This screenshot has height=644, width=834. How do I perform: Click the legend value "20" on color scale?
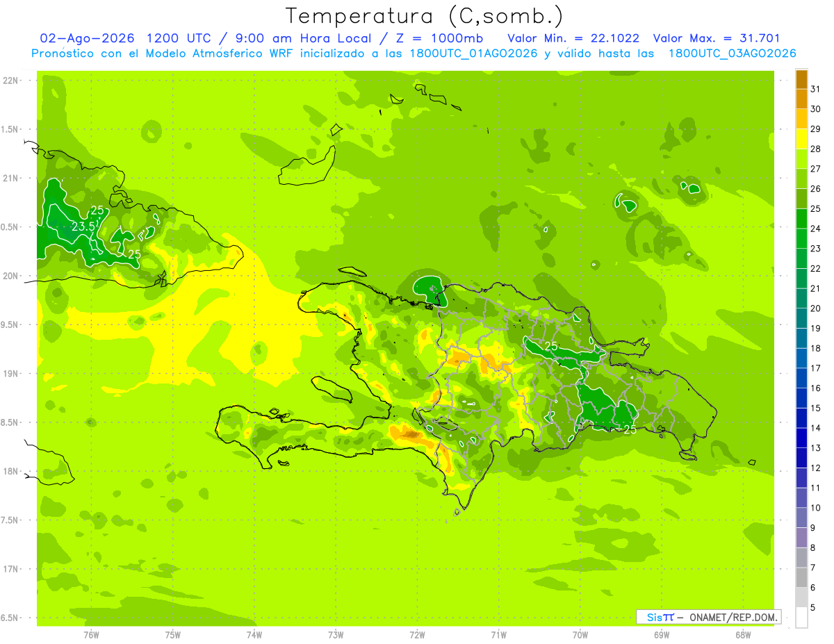[x=816, y=308]
